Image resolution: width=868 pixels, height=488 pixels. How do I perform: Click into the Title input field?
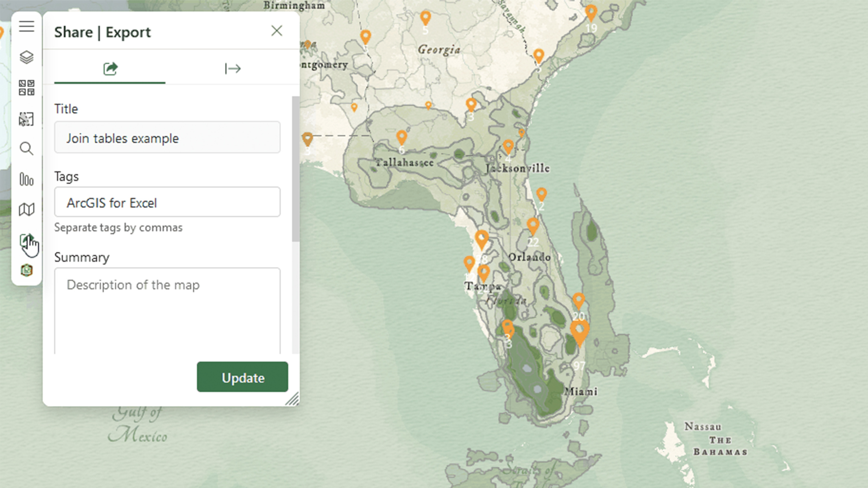pos(167,138)
